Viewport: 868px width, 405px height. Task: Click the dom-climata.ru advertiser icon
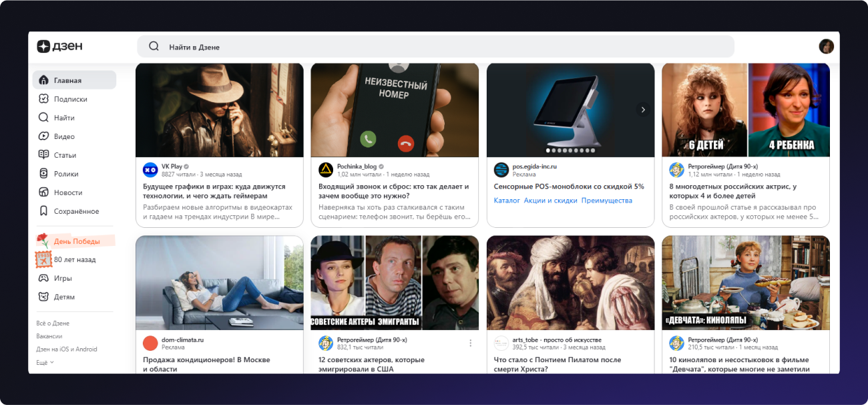(x=150, y=344)
